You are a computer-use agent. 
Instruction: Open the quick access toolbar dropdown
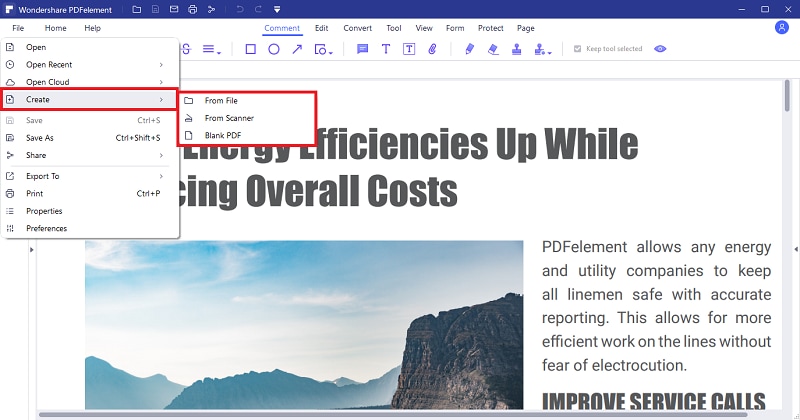click(x=277, y=9)
